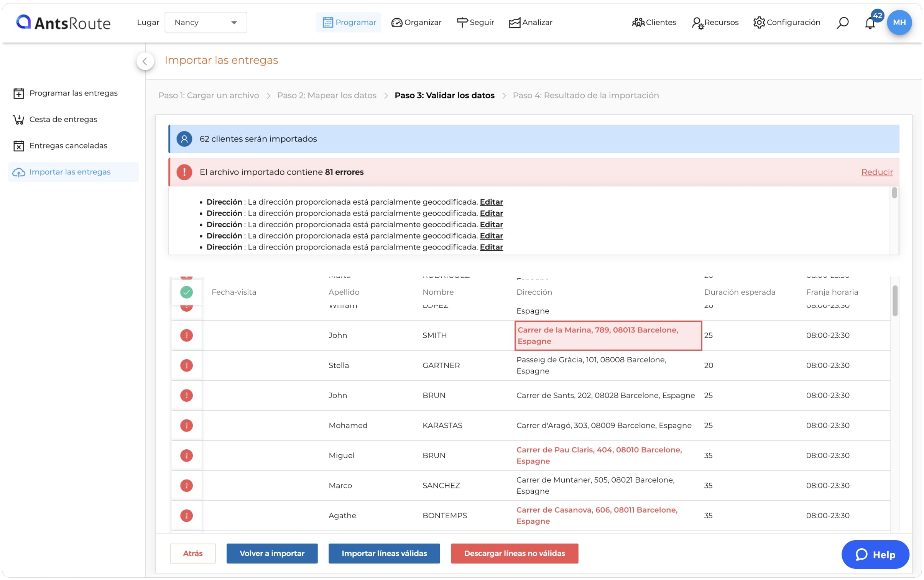Click the error icon on Stella GARTNER row
The height and width of the screenshot is (580, 924).
click(186, 365)
